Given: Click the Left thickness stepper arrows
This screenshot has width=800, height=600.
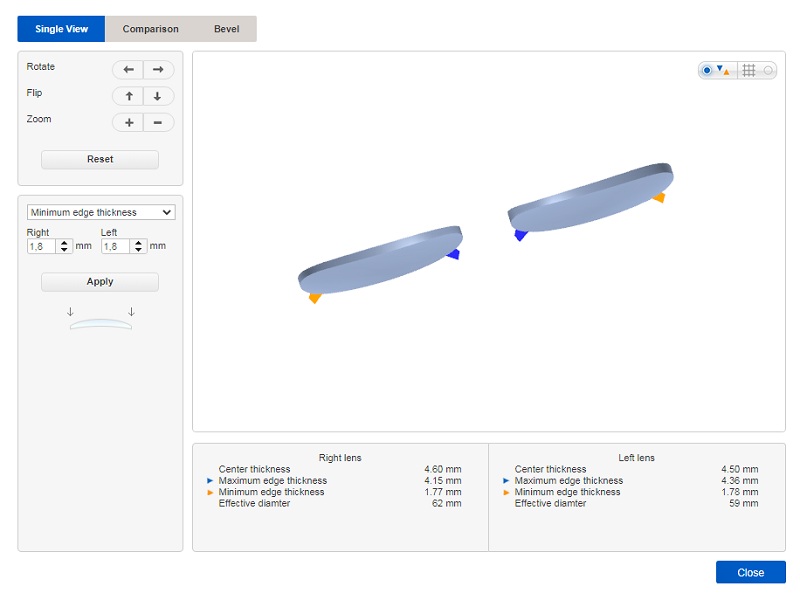Looking at the screenshot, I should click(138, 246).
